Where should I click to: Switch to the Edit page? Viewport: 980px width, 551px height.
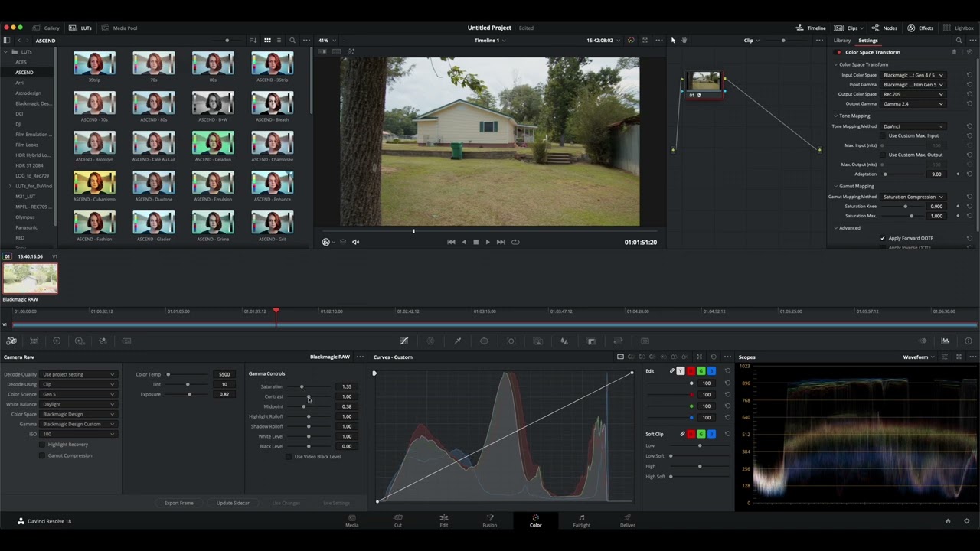click(444, 521)
